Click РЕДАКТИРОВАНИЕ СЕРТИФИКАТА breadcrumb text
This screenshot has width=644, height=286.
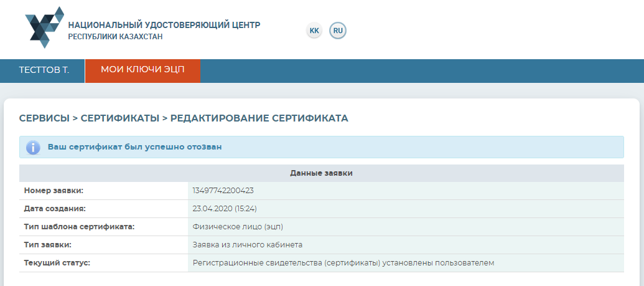[x=259, y=118]
